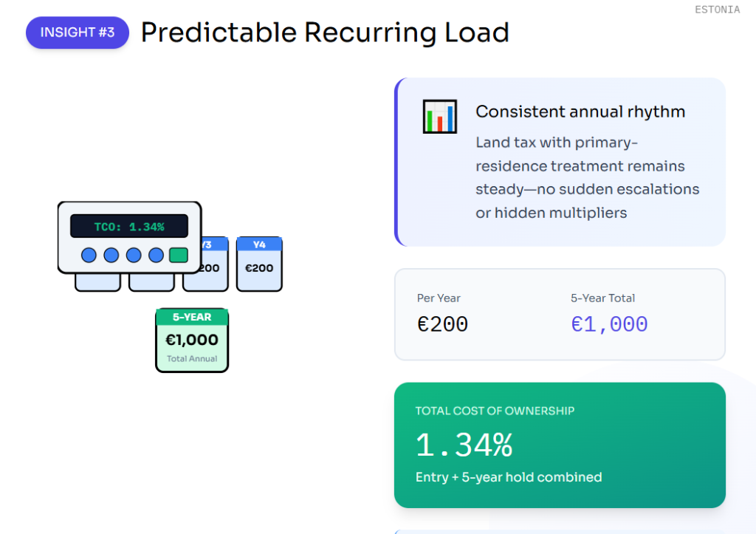
Task: Click the ESTONIA country label
Action: pos(717,10)
